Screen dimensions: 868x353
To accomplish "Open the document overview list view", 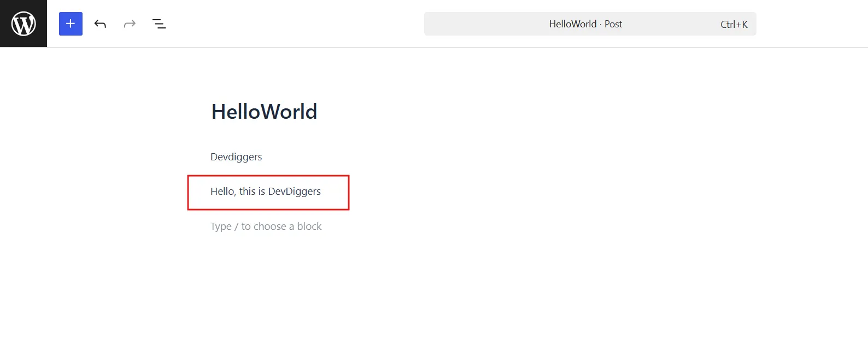I will (x=159, y=24).
